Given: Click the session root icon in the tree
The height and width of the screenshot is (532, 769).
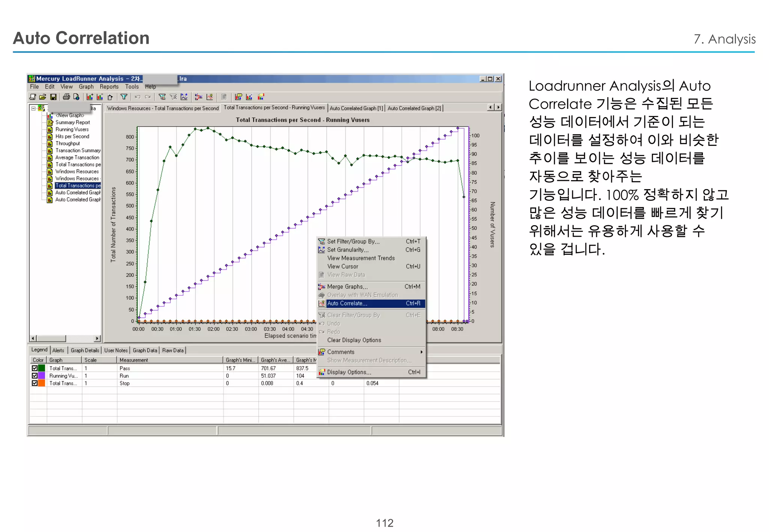Looking at the screenshot, I should (x=41, y=108).
